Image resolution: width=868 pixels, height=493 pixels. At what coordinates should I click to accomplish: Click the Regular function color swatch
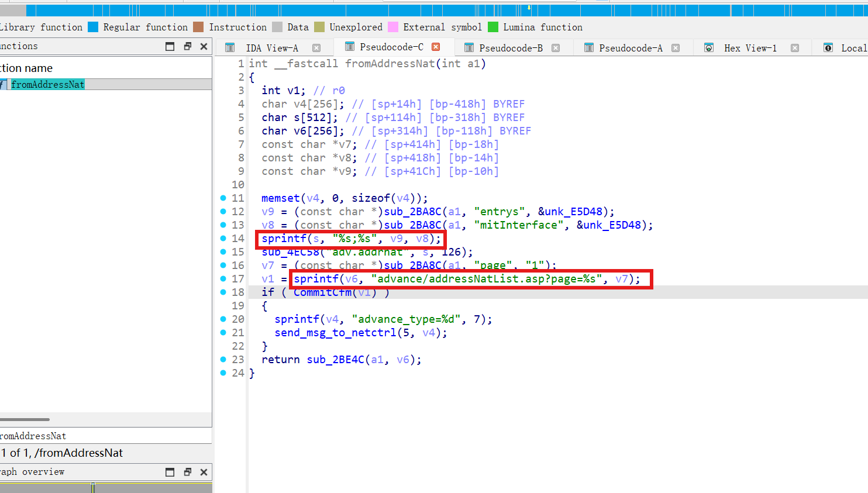click(x=93, y=27)
